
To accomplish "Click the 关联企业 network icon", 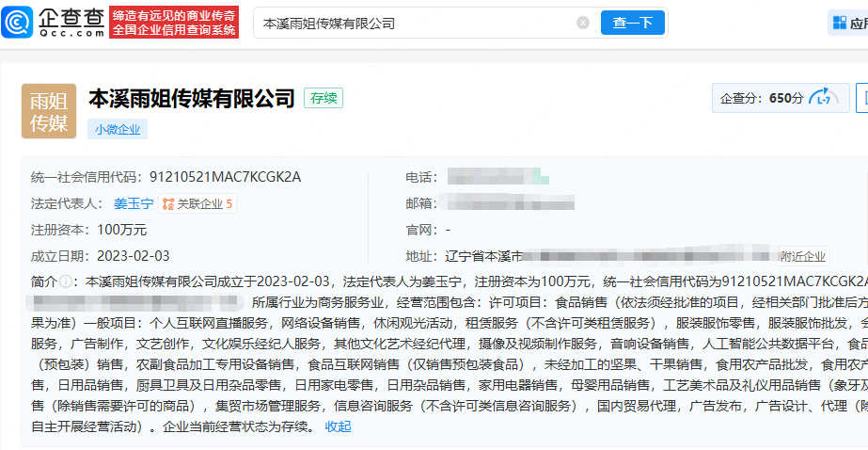I will coord(168,204).
